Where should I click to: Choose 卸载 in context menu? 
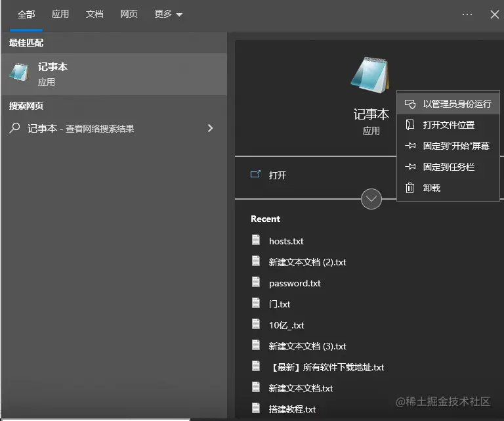pos(448,187)
